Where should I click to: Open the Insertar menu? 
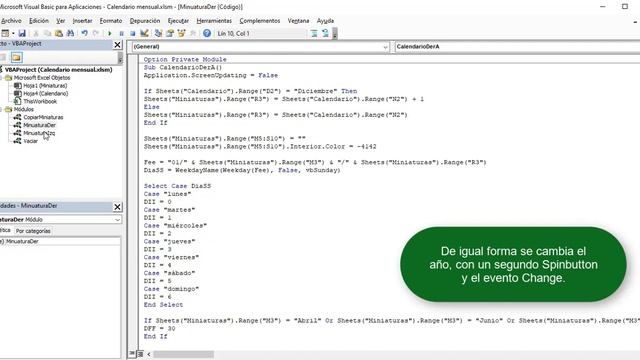[82, 21]
